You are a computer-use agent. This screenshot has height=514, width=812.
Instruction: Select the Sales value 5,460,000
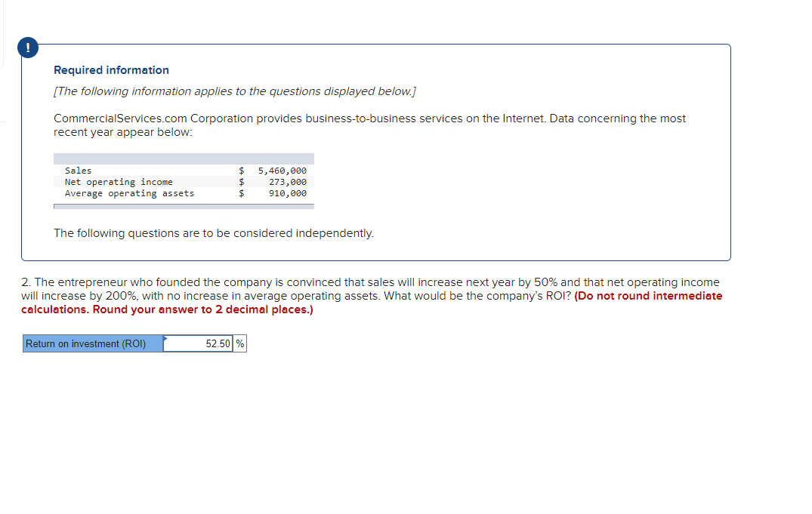[283, 171]
